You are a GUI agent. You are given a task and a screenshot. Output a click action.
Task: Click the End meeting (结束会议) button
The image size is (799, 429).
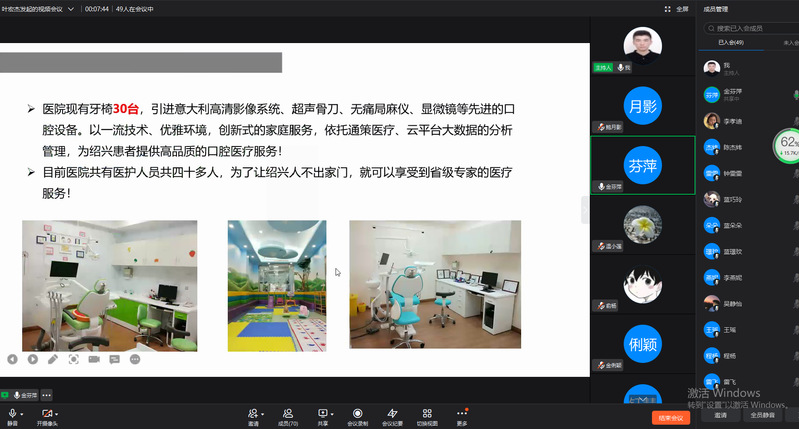click(670, 417)
